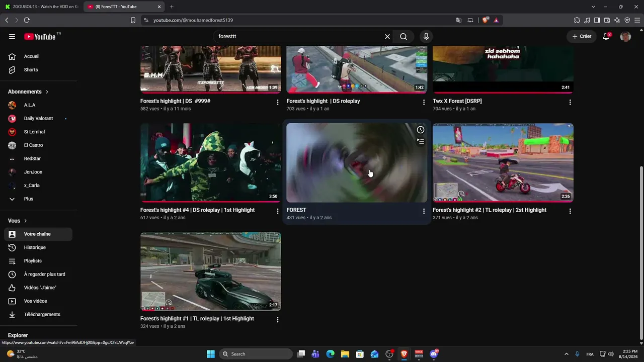Open options for Forest's highlight #2 video
644x362 pixels.
[570, 212]
